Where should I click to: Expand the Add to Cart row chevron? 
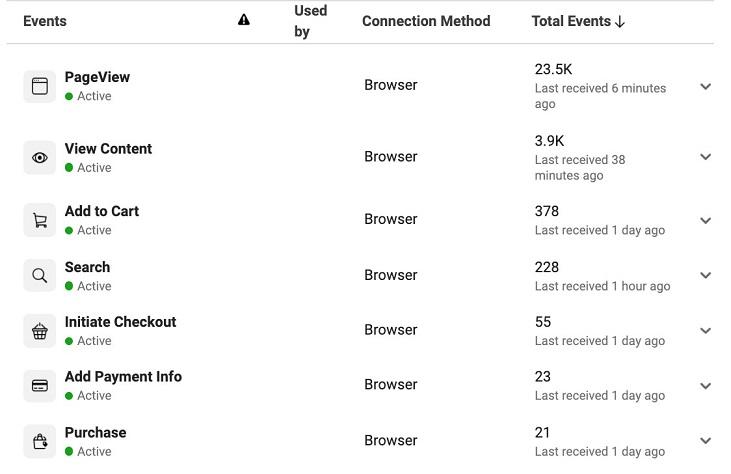(705, 221)
